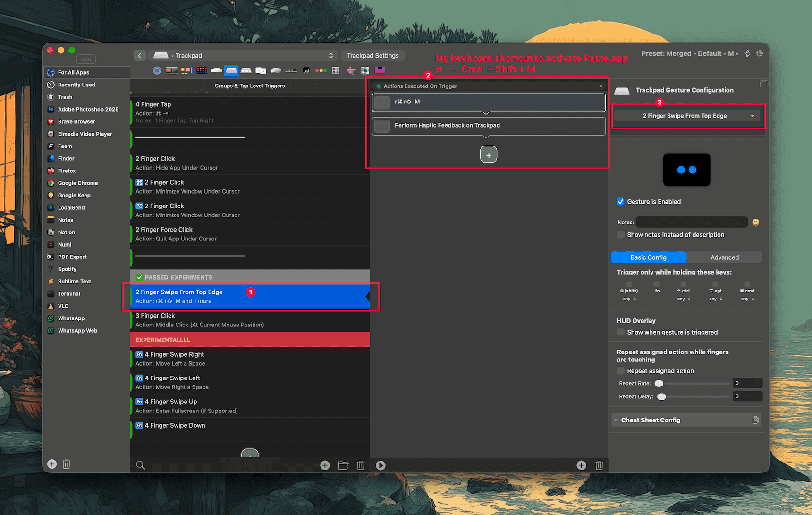Tick the cmd modifier key checkbox
The image size is (812, 515).
747,284
